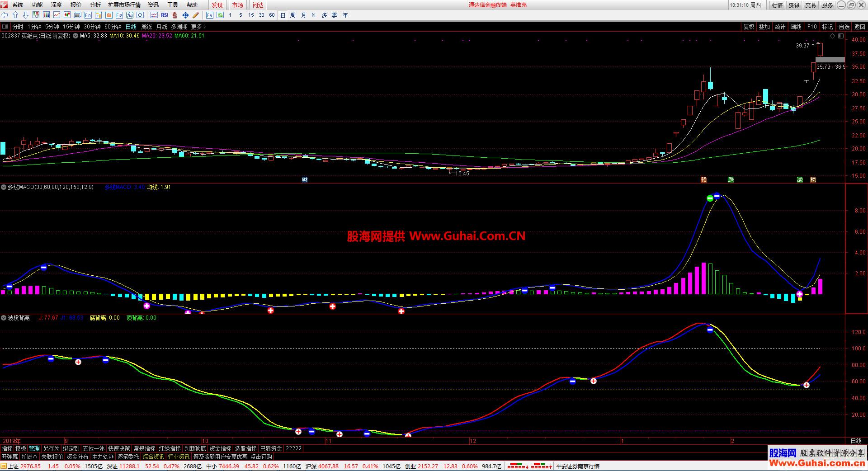The image size is (868, 471).
Task: Select the 红绿指标 indicator tab
Action: (x=170, y=448)
